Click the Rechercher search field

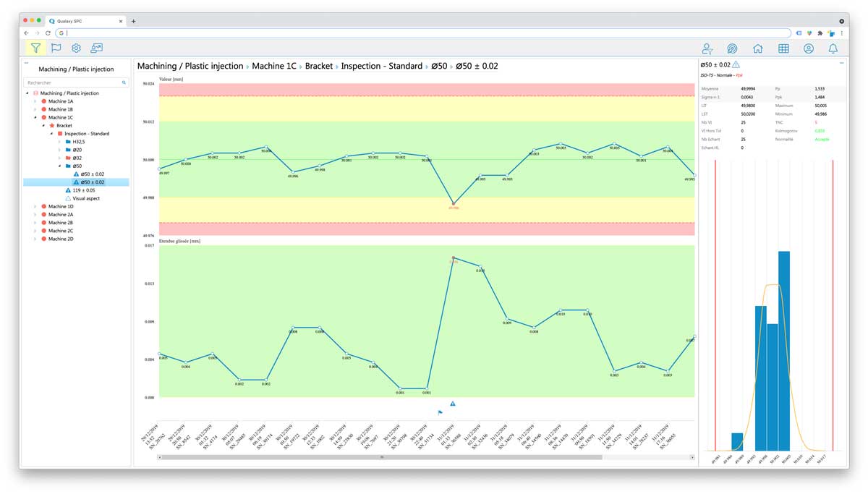point(76,82)
